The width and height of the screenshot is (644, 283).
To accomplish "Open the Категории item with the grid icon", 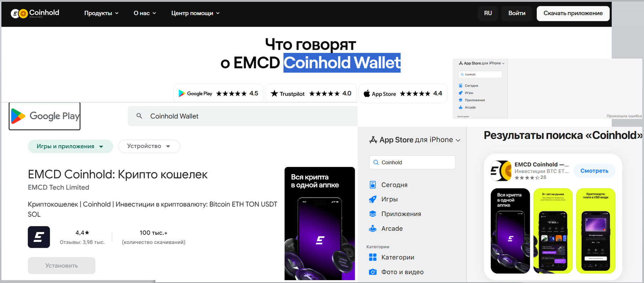I will pos(392,257).
